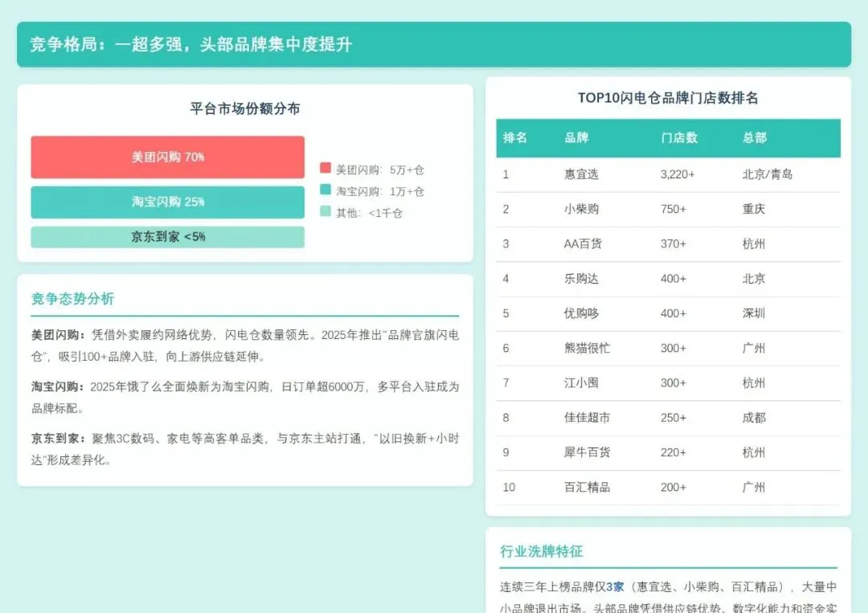Click red legend swatch for 美团闪购

325,168
